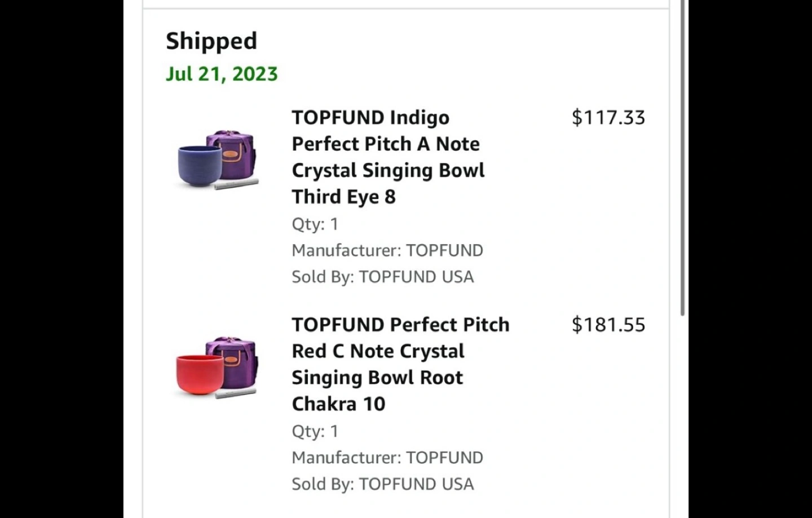Click Qty: 1 under the Red bowl
812x518 pixels.
click(315, 431)
